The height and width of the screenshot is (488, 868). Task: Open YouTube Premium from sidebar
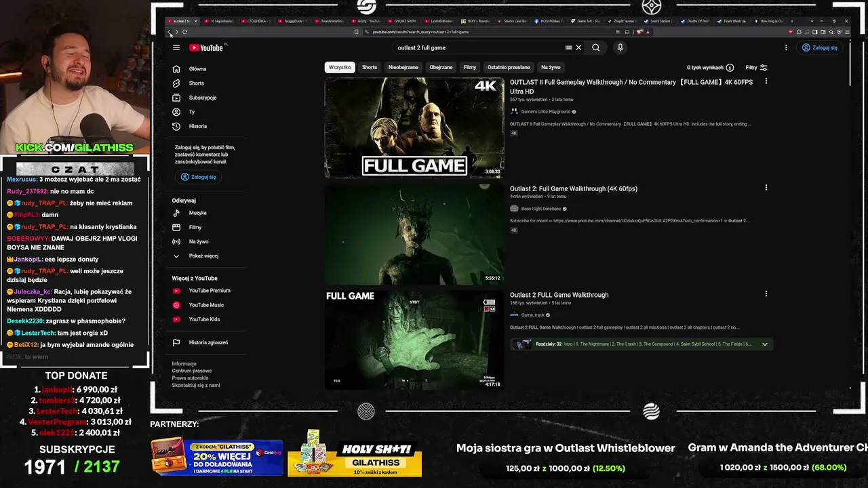[x=209, y=291]
